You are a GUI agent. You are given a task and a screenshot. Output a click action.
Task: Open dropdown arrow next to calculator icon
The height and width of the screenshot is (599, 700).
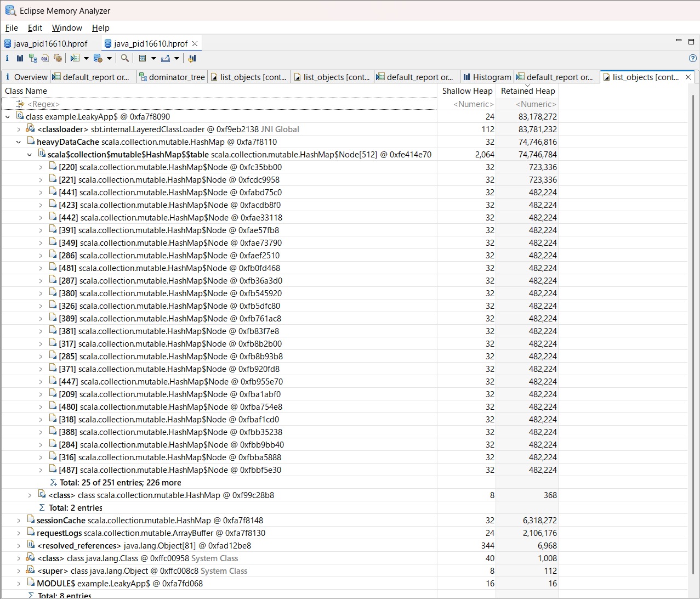[153, 58]
